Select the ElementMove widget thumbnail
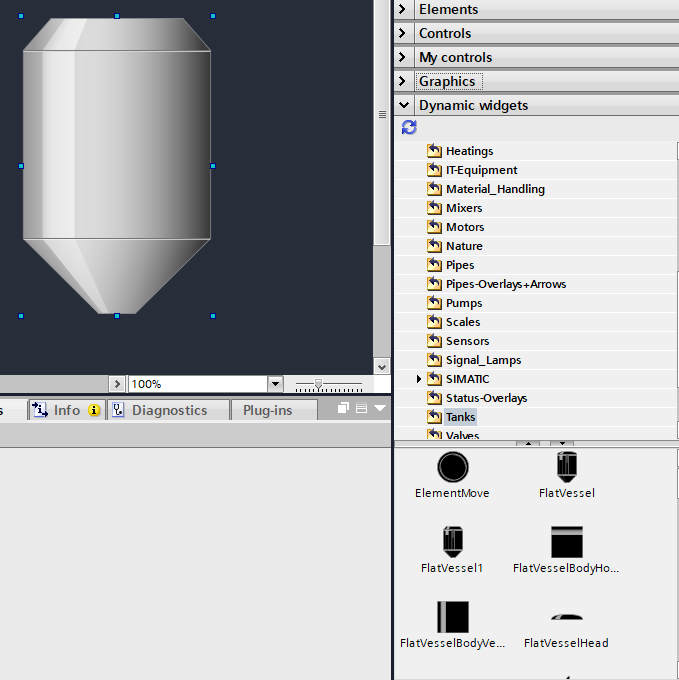The height and width of the screenshot is (680, 679). pyautogui.click(x=452, y=467)
